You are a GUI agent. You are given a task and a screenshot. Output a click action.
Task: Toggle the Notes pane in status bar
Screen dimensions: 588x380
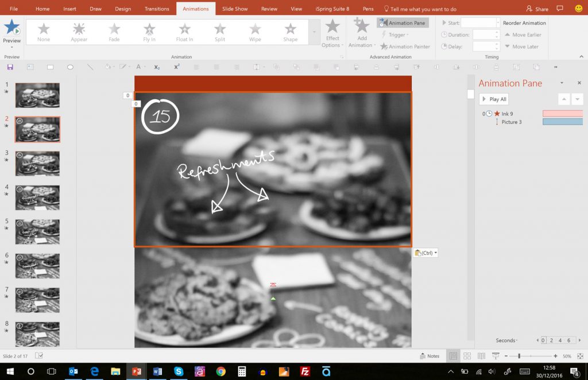pos(430,356)
